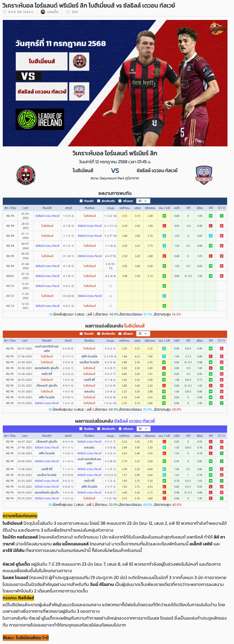Click Galway badge inside the banner image

[79, 91]
